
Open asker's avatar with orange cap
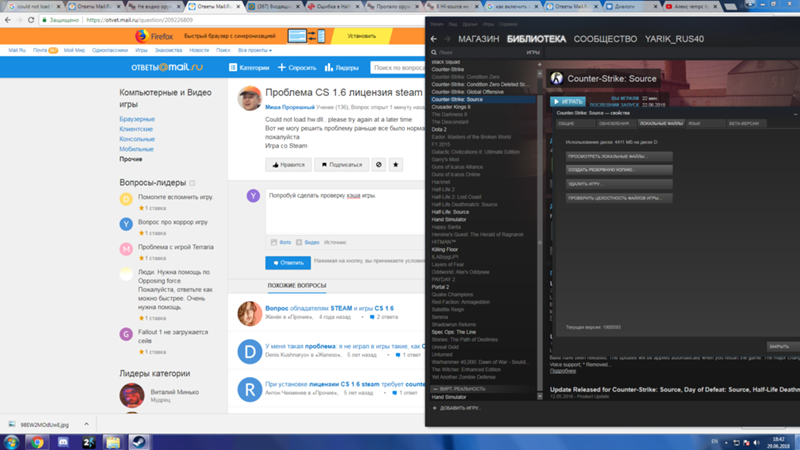[249, 98]
